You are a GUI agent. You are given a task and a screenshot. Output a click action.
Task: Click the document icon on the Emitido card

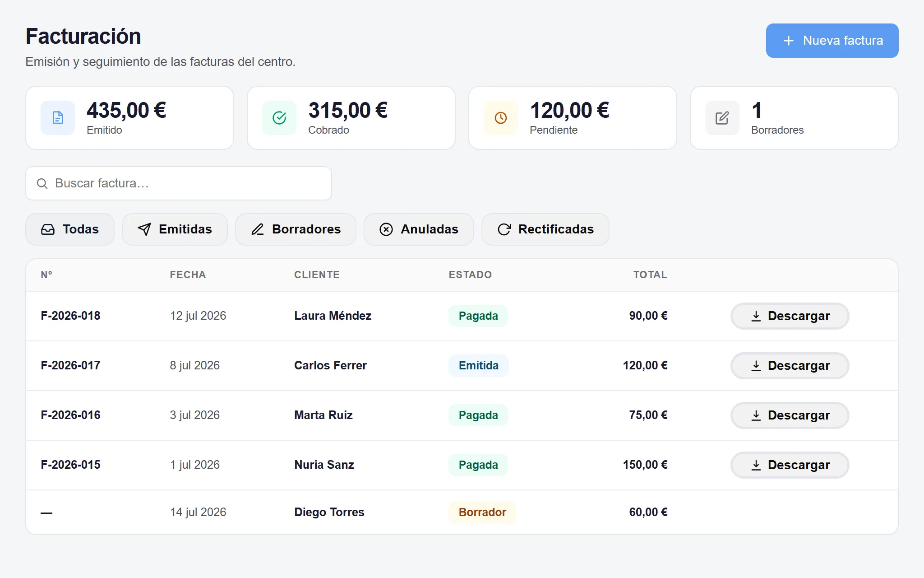click(58, 118)
